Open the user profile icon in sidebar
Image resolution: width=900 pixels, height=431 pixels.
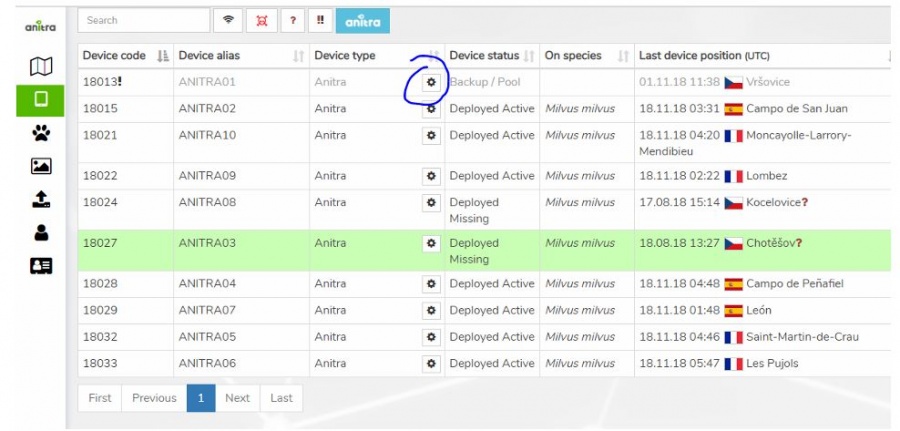point(41,232)
